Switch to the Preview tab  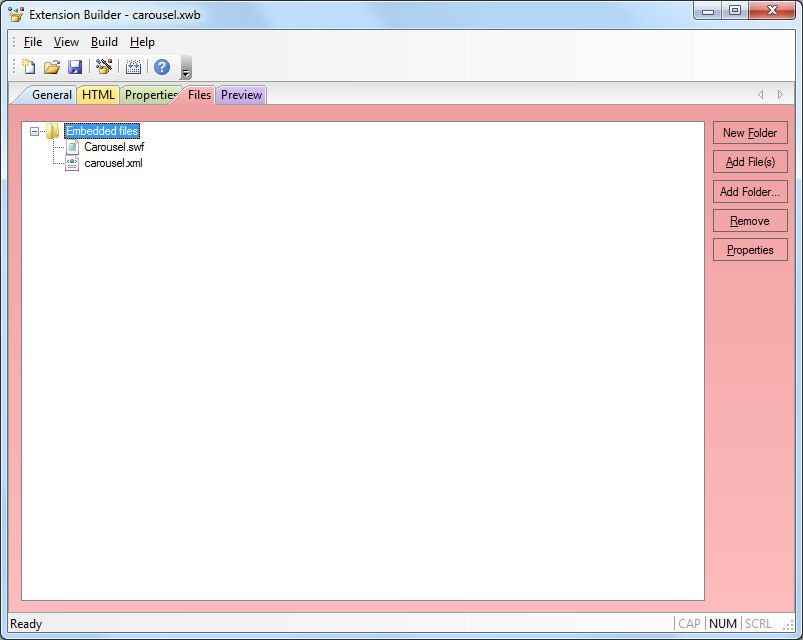click(241, 95)
